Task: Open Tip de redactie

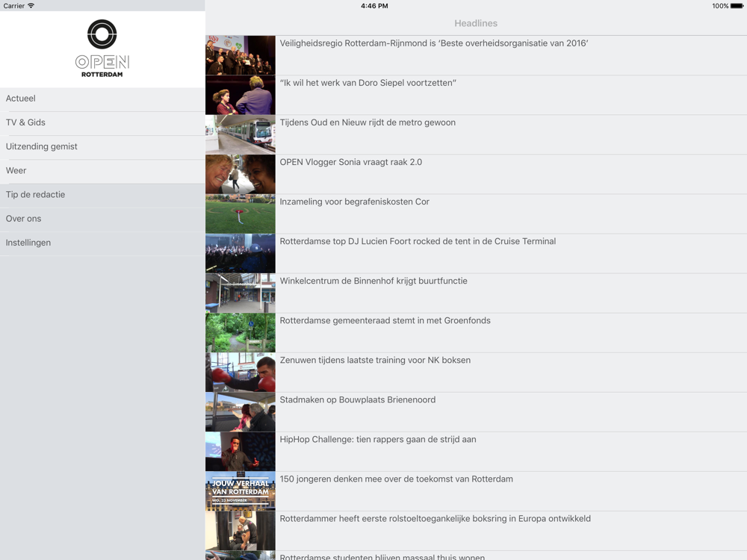Action: 102,195
